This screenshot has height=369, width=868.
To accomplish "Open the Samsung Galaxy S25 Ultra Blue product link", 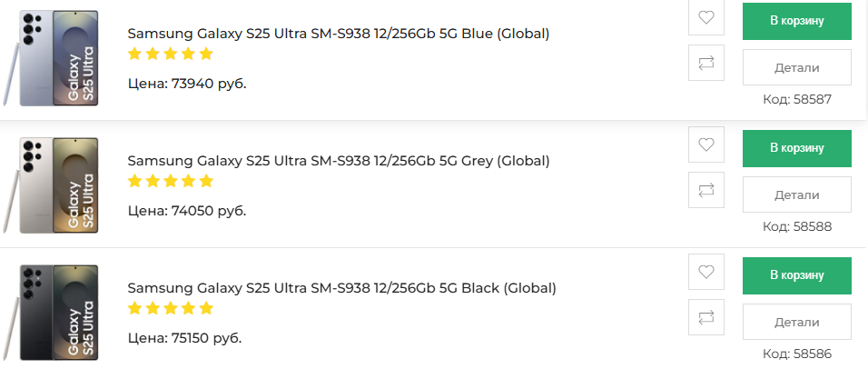I will click(339, 34).
